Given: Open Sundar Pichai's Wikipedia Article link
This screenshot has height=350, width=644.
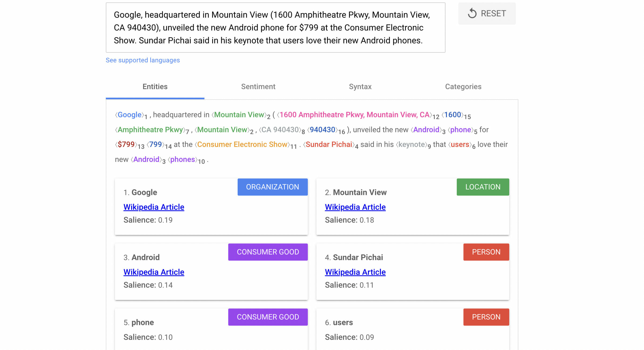Looking at the screenshot, I should (x=355, y=272).
